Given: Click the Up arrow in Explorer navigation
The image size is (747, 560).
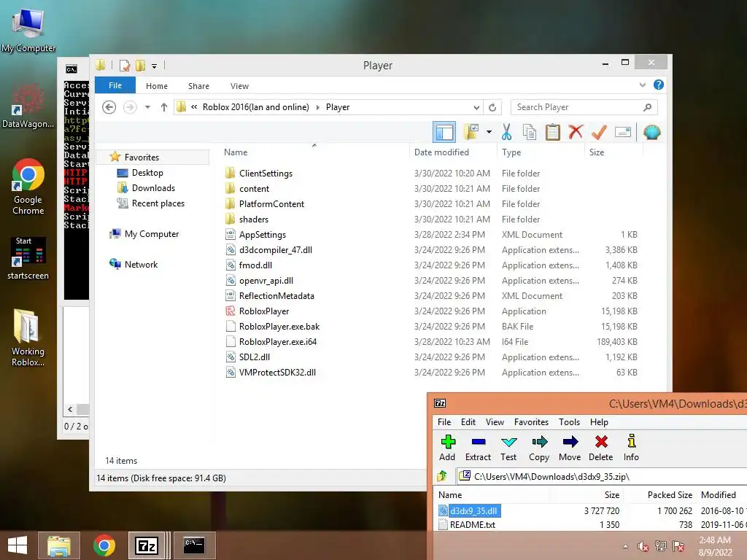Looking at the screenshot, I should (x=164, y=107).
